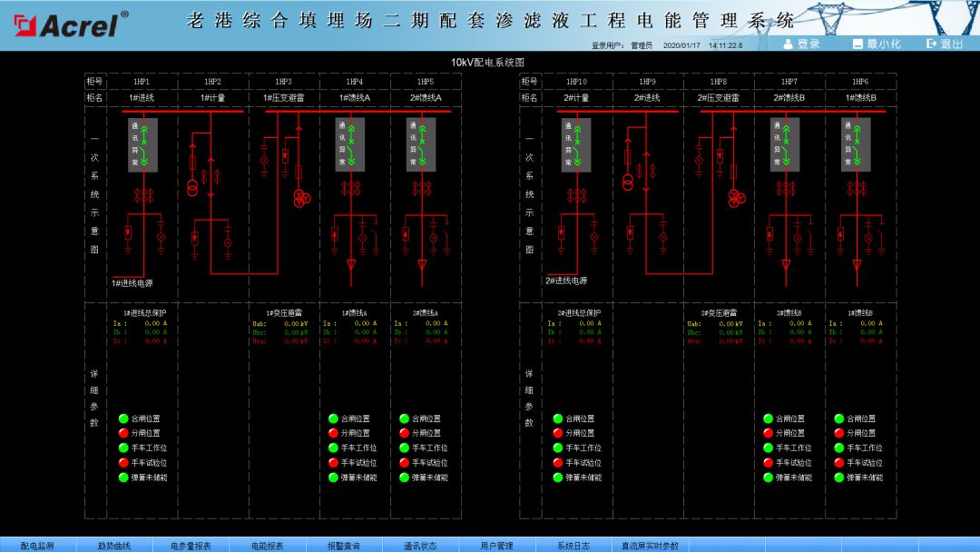Click 分闸位置 indicator under 2#馈线B
Image resolution: width=980 pixels, height=552 pixels.
pos(769,432)
